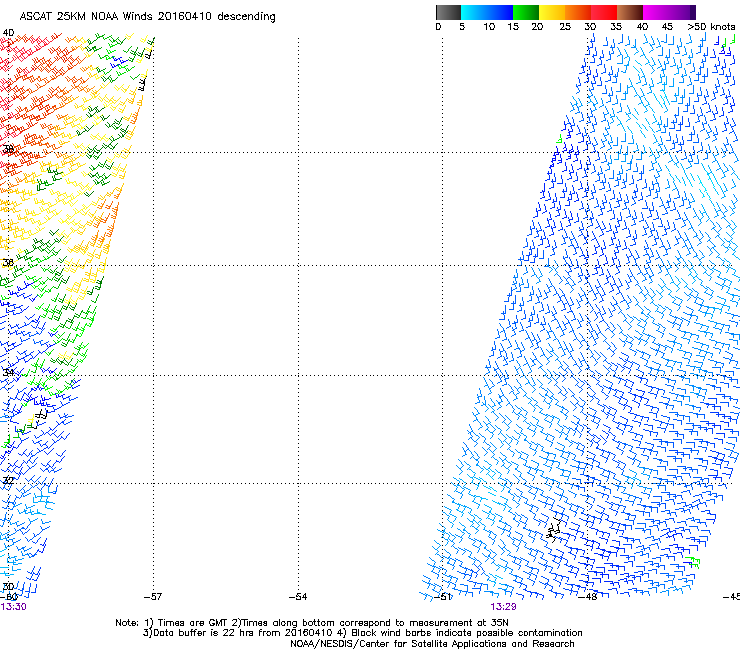Click the yellow 20-25 knots color segment

pos(552,12)
